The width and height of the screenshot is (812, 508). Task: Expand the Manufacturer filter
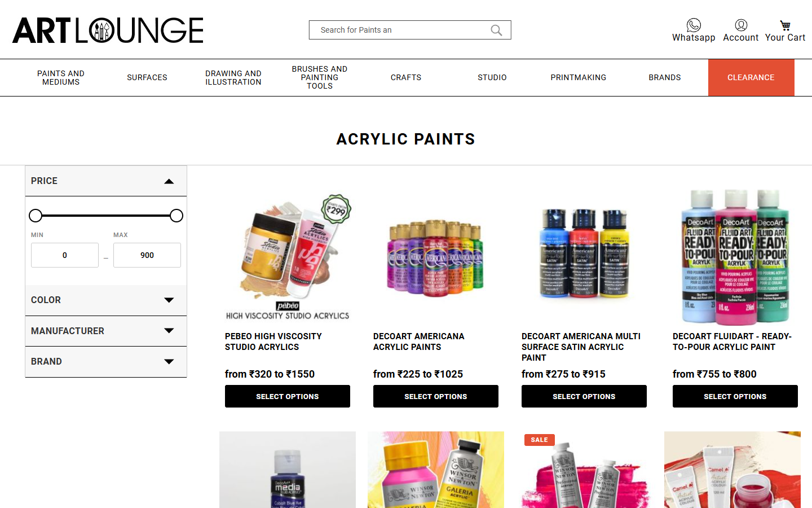tap(106, 331)
